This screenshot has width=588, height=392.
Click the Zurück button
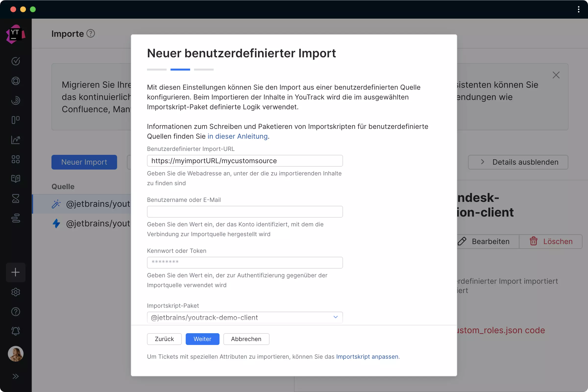(164, 339)
